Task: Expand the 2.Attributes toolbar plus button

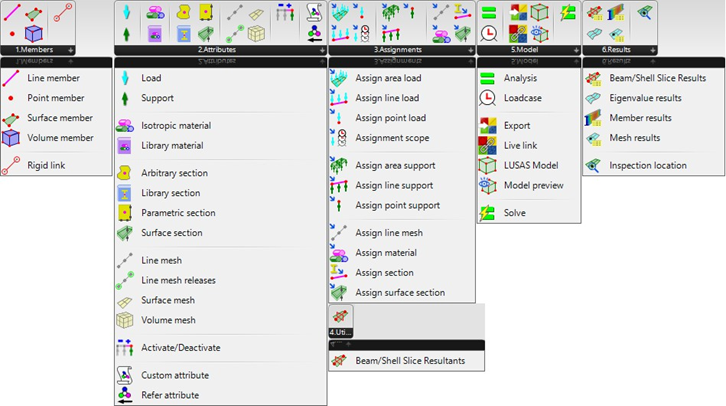Action: (320, 49)
